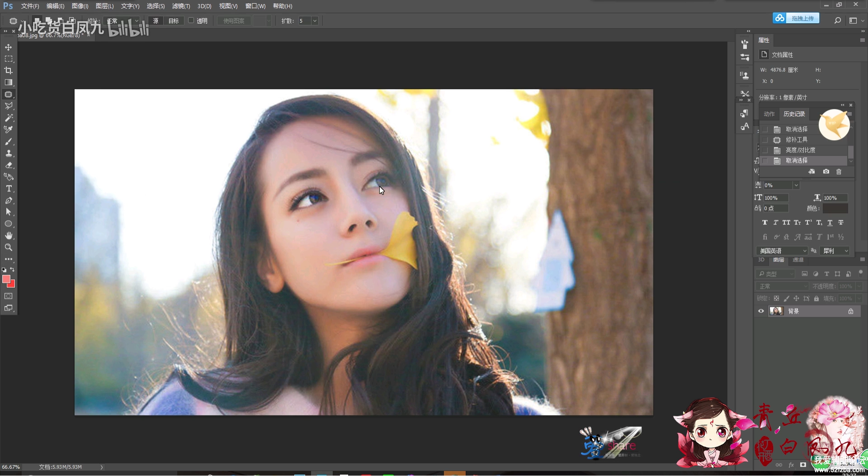Open the 0% tsume dropdown arrow
The width and height of the screenshot is (868, 476).
click(x=797, y=185)
